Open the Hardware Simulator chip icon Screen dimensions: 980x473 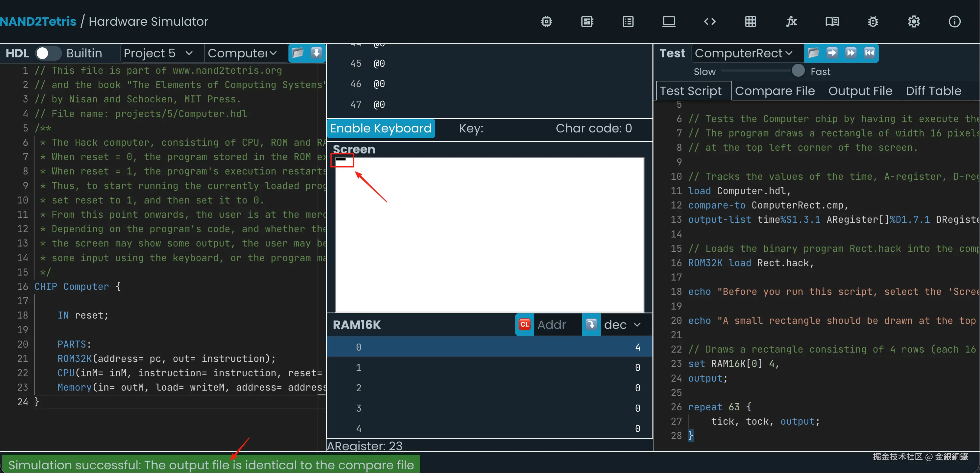tap(546, 22)
